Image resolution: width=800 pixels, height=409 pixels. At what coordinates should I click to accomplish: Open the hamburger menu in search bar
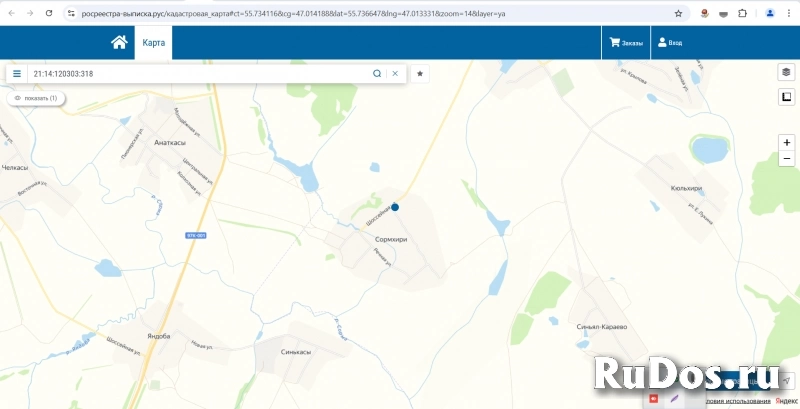click(17, 74)
